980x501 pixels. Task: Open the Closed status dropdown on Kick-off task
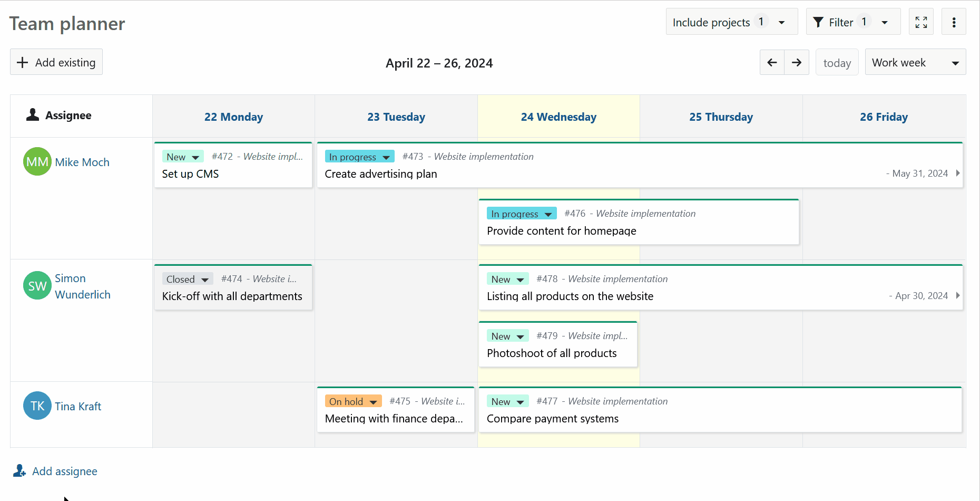(x=187, y=279)
